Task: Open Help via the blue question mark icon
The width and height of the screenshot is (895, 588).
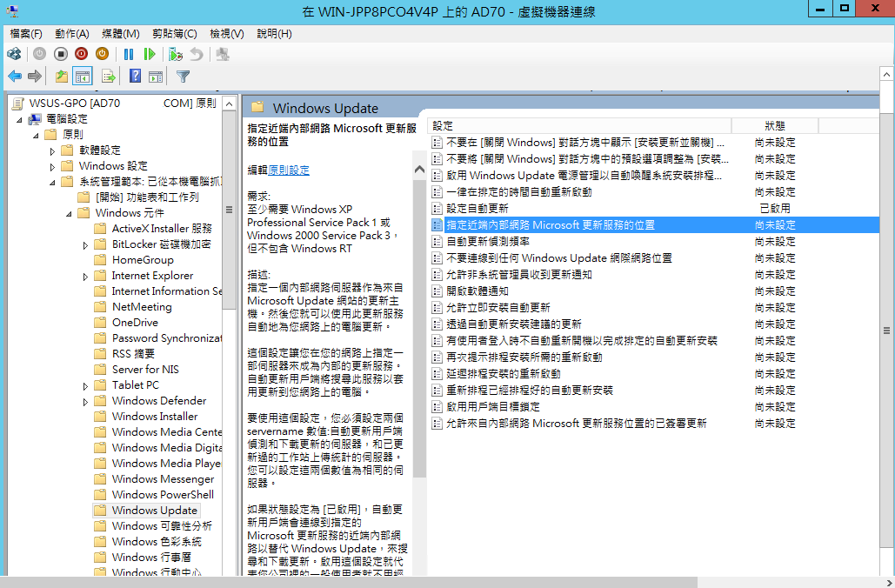Action: pyautogui.click(x=135, y=76)
